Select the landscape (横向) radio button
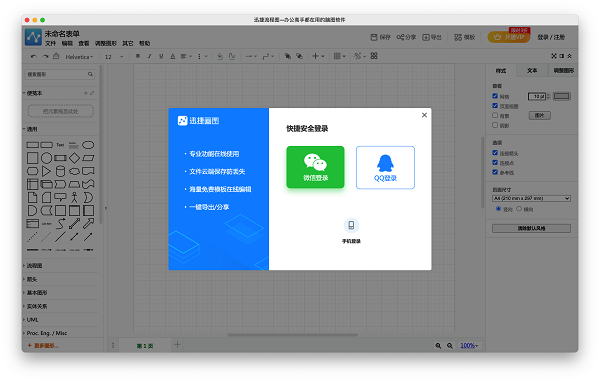The height and width of the screenshot is (381, 600). pos(519,209)
